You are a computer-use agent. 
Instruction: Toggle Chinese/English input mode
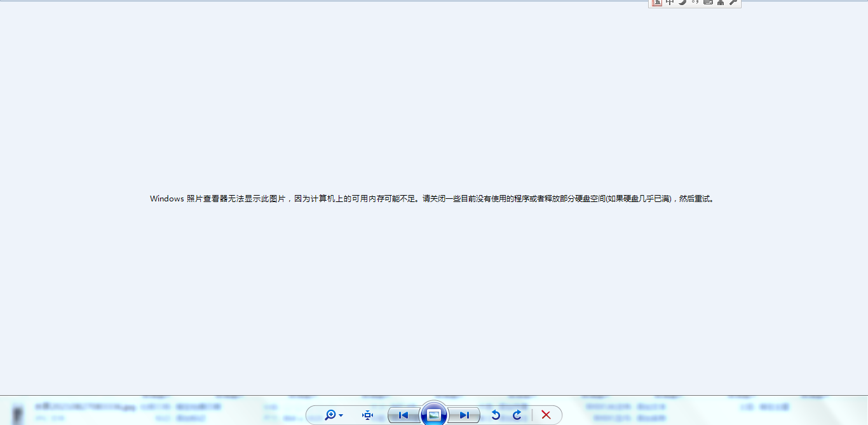click(x=670, y=3)
